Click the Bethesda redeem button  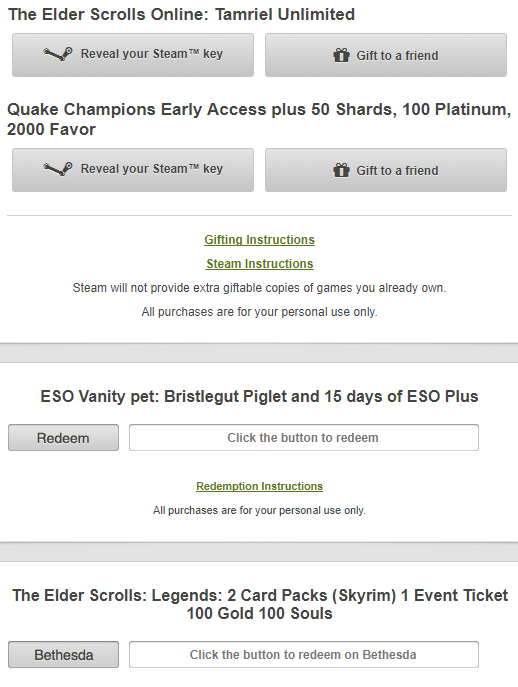(x=64, y=655)
